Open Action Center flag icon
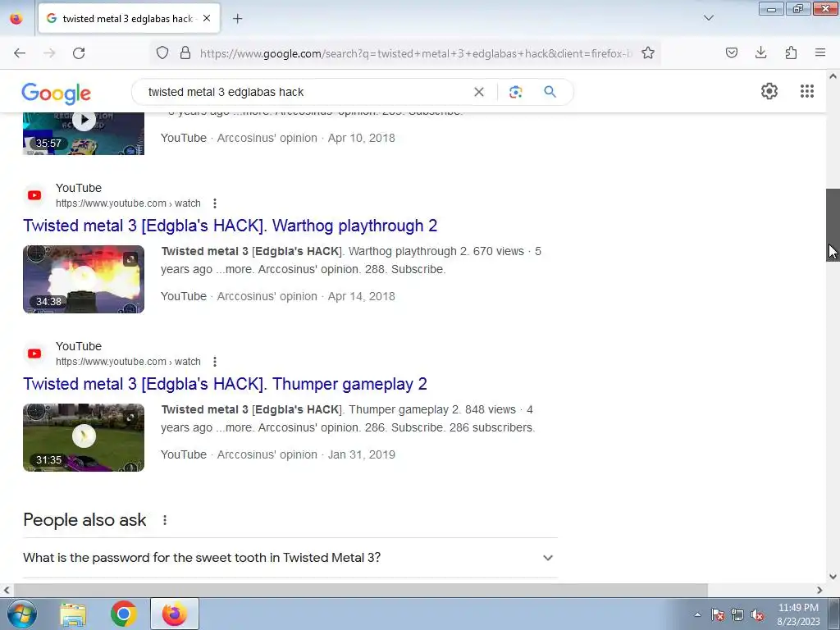840x630 pixels. pos(718,614)
